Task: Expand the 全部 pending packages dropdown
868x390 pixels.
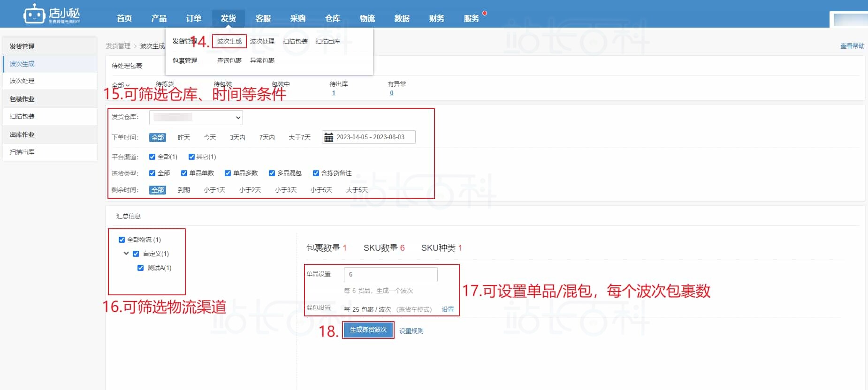Action: [x=121, y=85]
